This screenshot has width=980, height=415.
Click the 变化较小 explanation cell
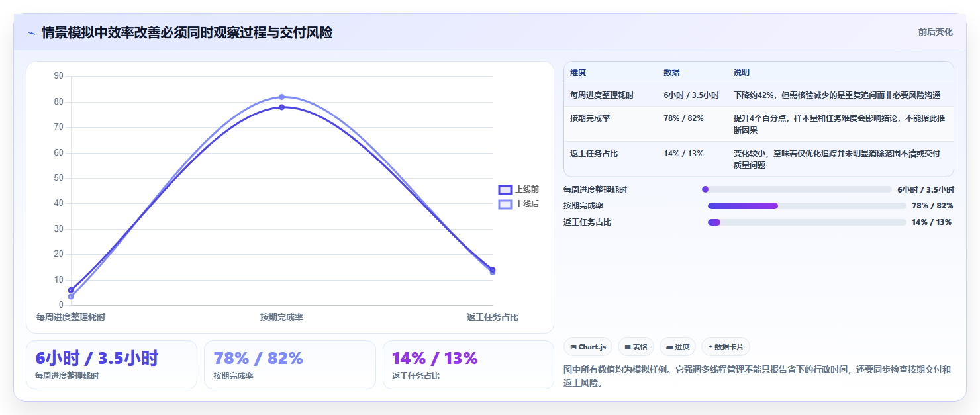click(x=837, y=160)
